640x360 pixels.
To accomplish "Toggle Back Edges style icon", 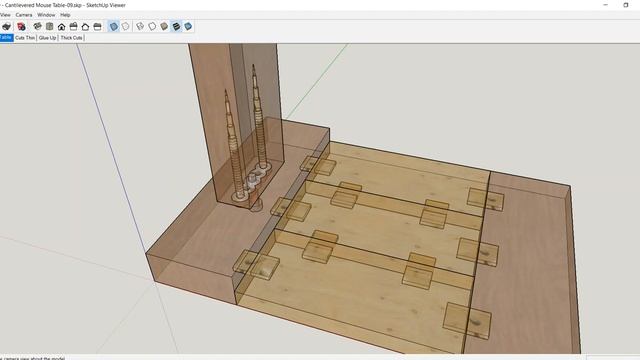I will click(x=126, y=27).
